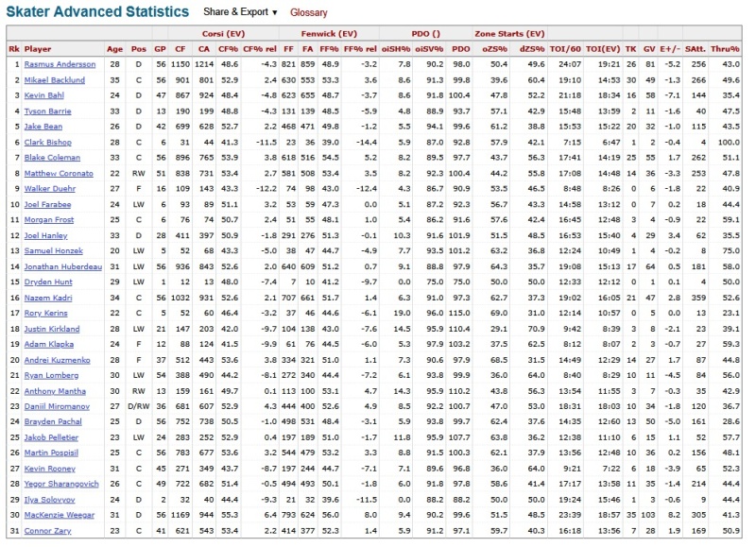Sort table by FA column header
The height and width of the screenshot is (547, 756).
pos(308,49)
